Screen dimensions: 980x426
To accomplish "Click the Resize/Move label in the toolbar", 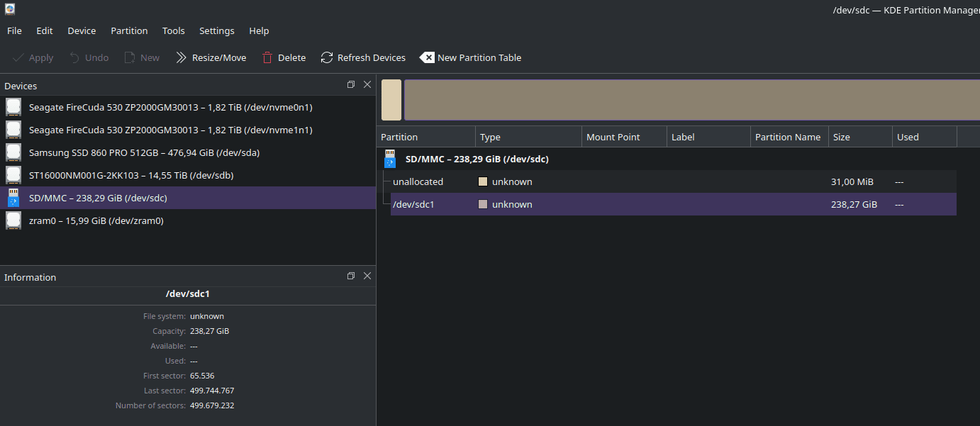I will [219, 58].
